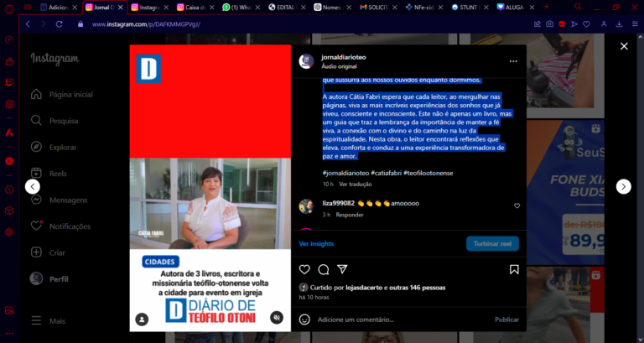644x343 pixels.
Task: Click Criar in Instagram sidebar
Action: point(48,252)
